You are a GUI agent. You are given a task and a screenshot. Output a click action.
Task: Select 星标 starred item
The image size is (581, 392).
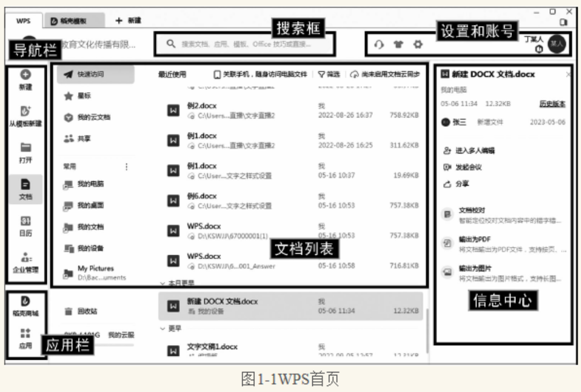(77, 96)
